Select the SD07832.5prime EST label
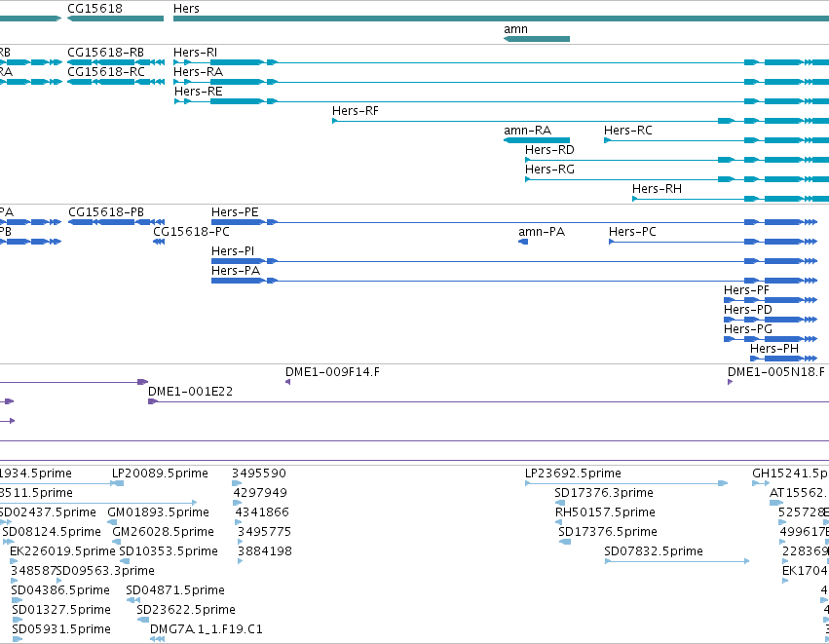 point(654,551)
